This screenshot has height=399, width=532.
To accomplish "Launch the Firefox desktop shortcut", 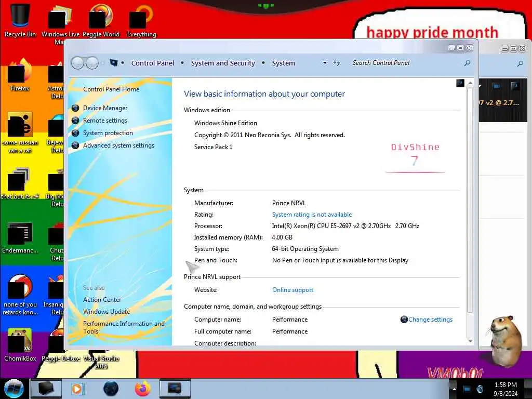I will [20, 75].
